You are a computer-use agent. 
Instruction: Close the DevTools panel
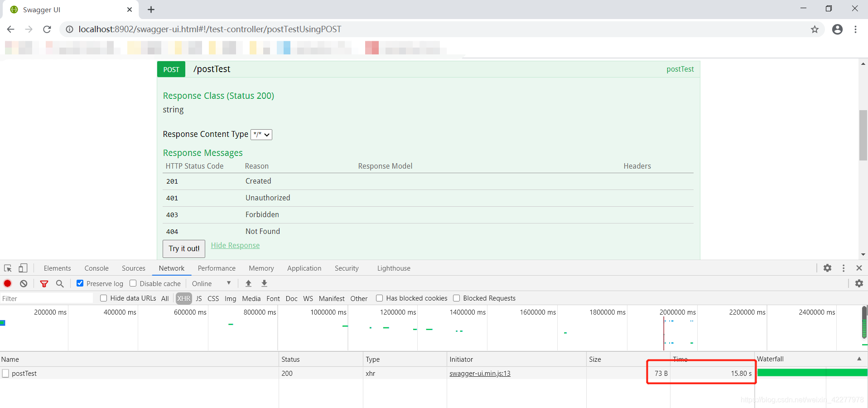(x=859, y=268)
